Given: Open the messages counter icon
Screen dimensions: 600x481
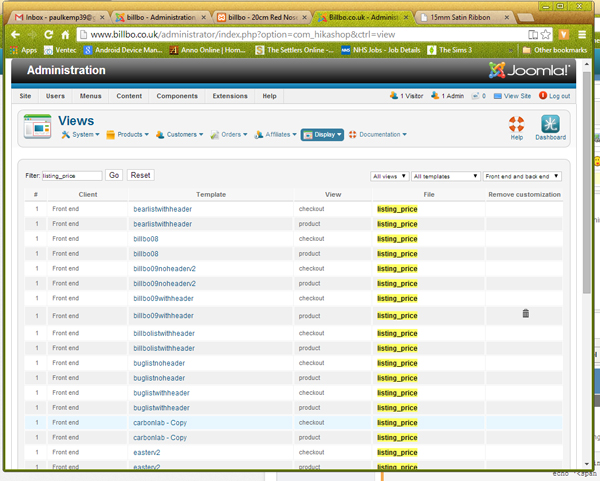Looking at the screenshot, I should tap(479, 96).
